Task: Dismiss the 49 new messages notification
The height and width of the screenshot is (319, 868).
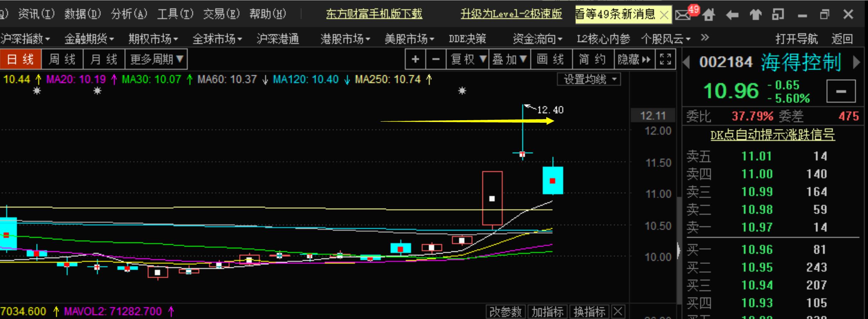Action: tap(664, 15)
